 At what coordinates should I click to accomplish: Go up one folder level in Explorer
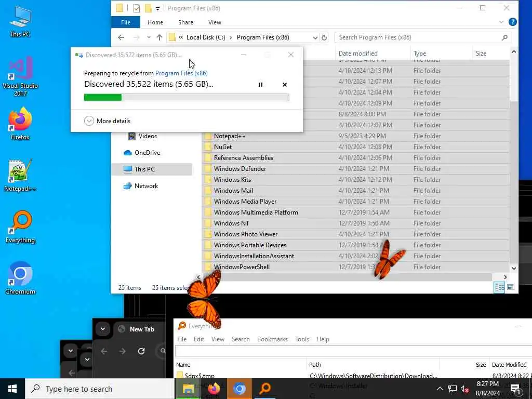[159, 37]
